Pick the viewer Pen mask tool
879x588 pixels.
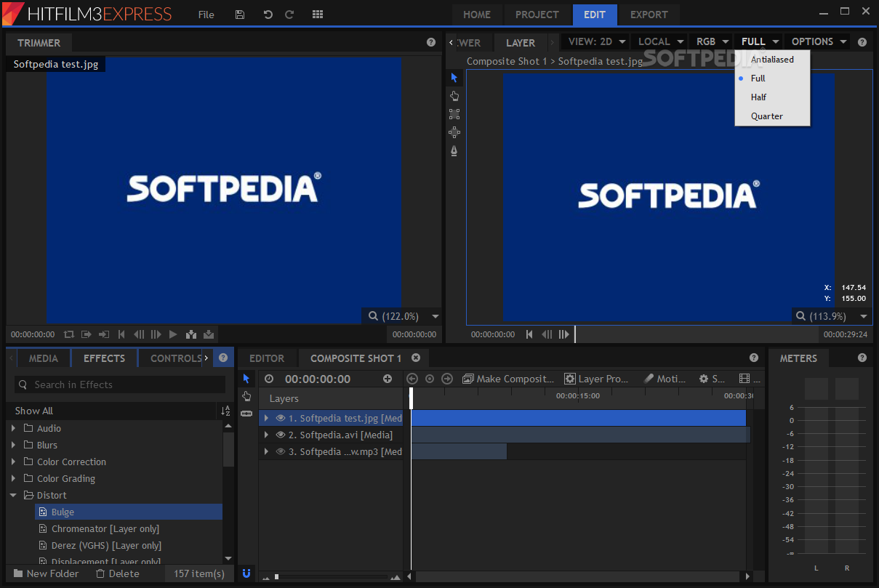tap(454, 150)
